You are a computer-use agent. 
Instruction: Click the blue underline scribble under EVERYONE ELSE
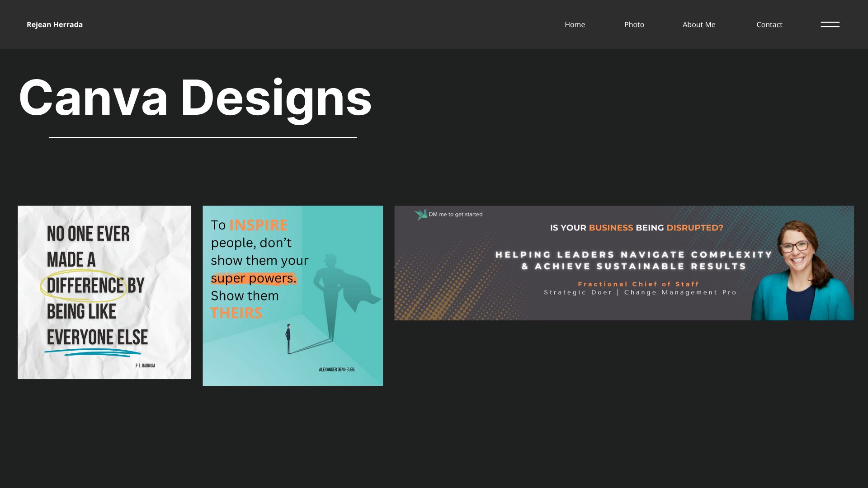[93, 352]
